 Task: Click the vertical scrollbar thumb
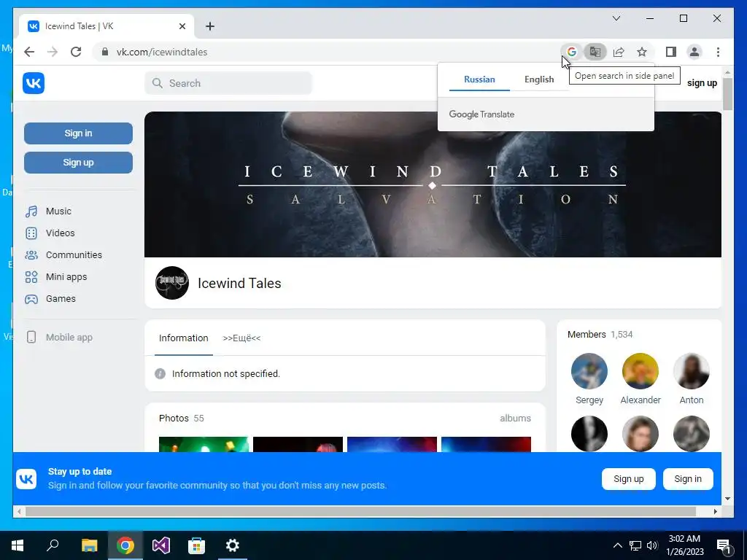(727, 93)
